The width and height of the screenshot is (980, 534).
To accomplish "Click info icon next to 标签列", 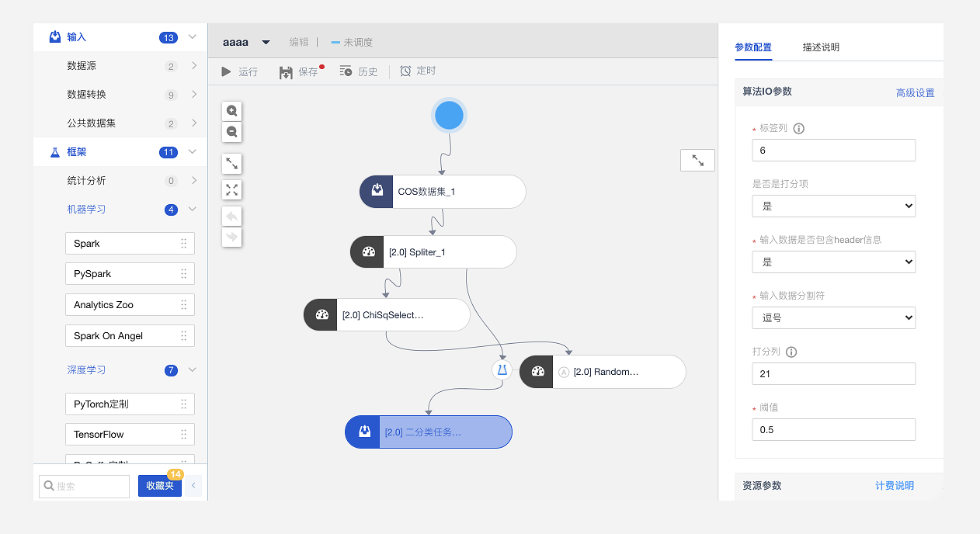I will coord(798,129).
